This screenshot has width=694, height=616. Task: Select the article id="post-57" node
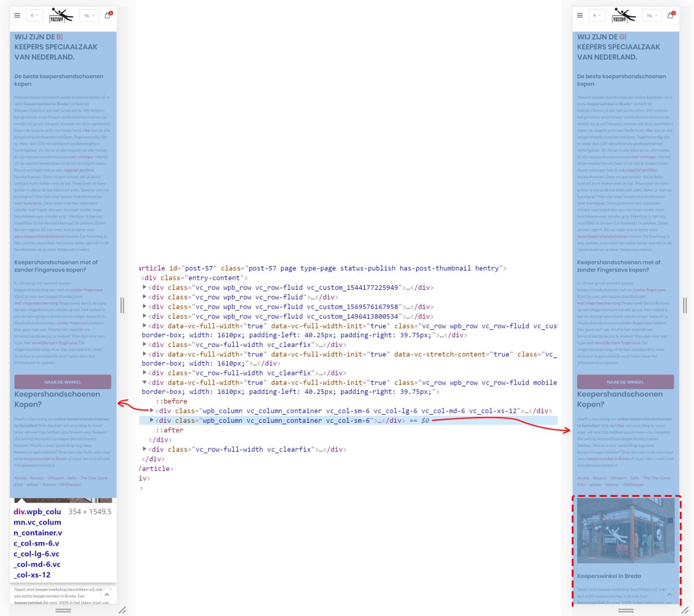[x=323, y=268]
